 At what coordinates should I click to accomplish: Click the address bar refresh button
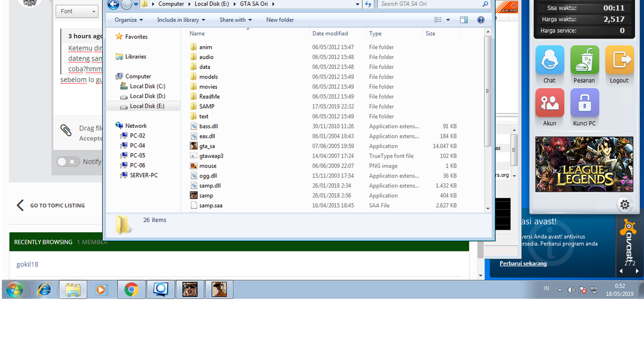pos(368,4)
